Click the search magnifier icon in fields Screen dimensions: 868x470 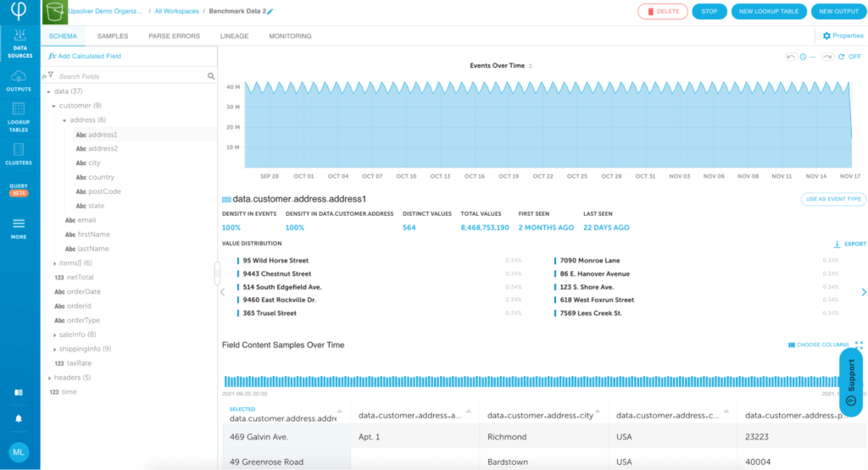point(211,76)
